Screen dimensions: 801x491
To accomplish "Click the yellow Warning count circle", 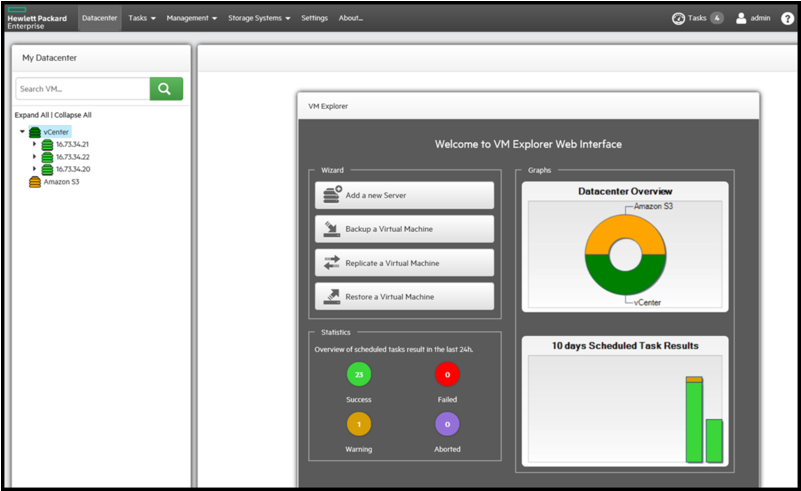I will (359, 424).
